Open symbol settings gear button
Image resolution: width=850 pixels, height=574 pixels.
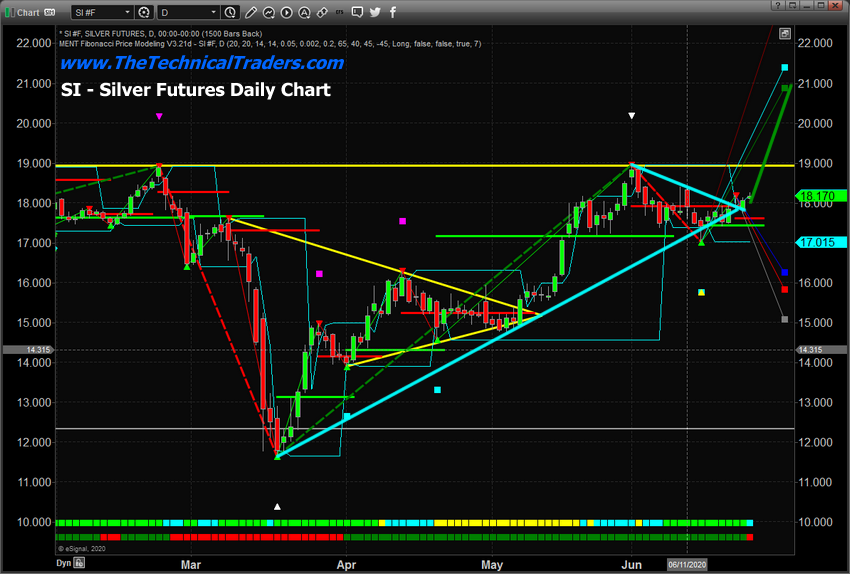tap(144, 12)
